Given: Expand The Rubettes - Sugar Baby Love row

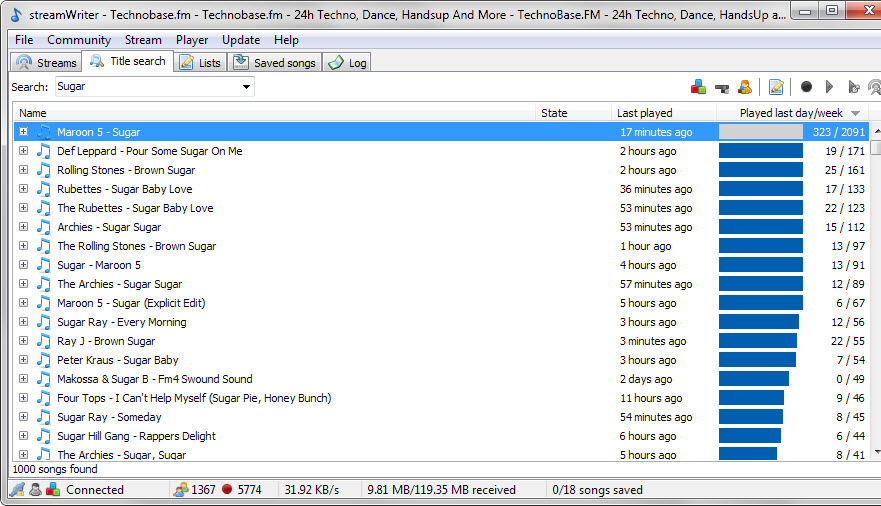Looking at the screenshot, I should (24, 208).
